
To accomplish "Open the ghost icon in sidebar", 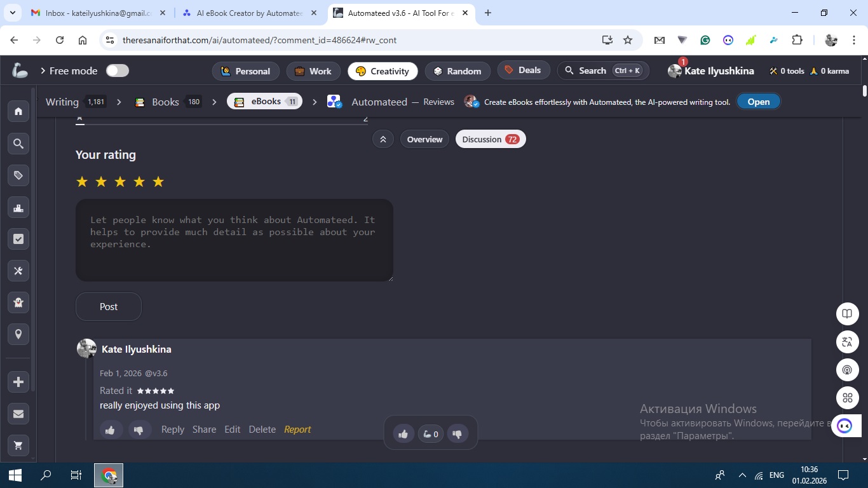I will pyautogui.click(x=18, y=302).
